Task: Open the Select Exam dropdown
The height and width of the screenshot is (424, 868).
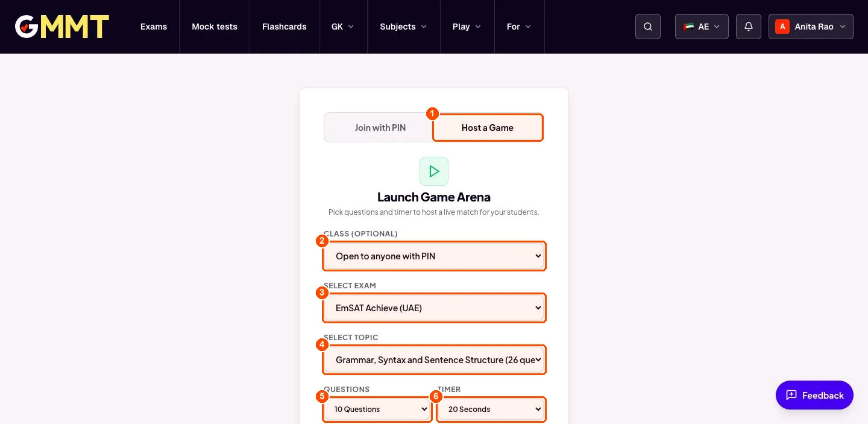Action: [x=434, y=308]
